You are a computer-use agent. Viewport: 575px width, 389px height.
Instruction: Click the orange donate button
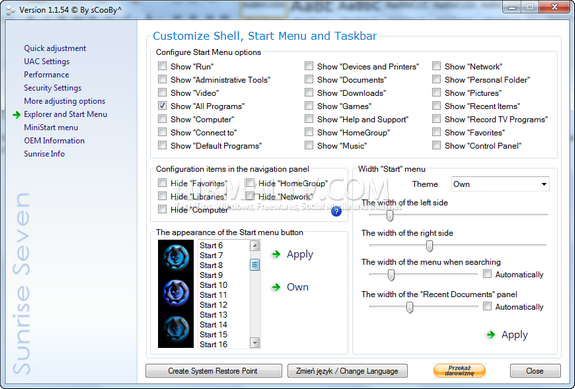pos(459,370)
